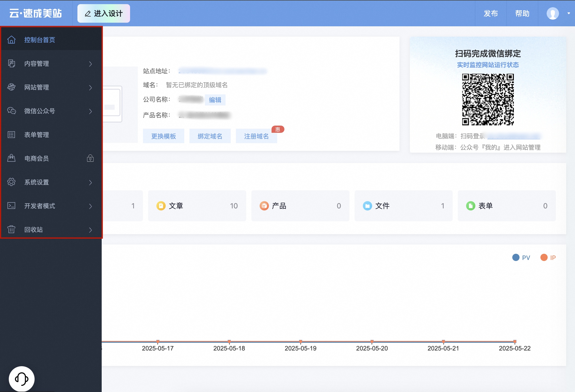Expand the 回收站 chevron
575x392 pixels.
[x=90, y=230]
